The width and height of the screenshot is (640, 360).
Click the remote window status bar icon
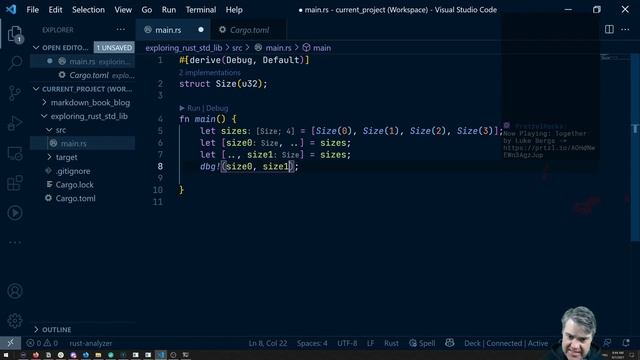tap(11, 343)
